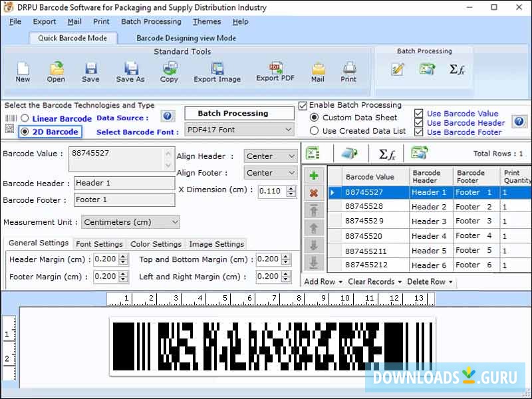
Task: Click the red delete row X icon
Action: (313, 193)
